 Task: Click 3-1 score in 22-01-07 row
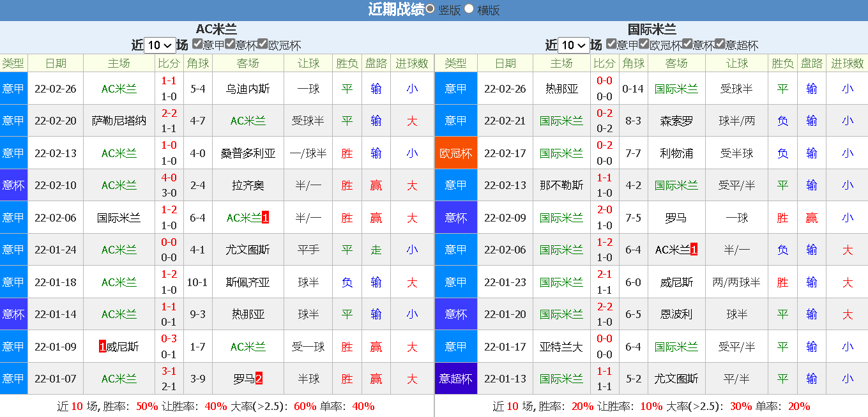click(x=169, y=372)
